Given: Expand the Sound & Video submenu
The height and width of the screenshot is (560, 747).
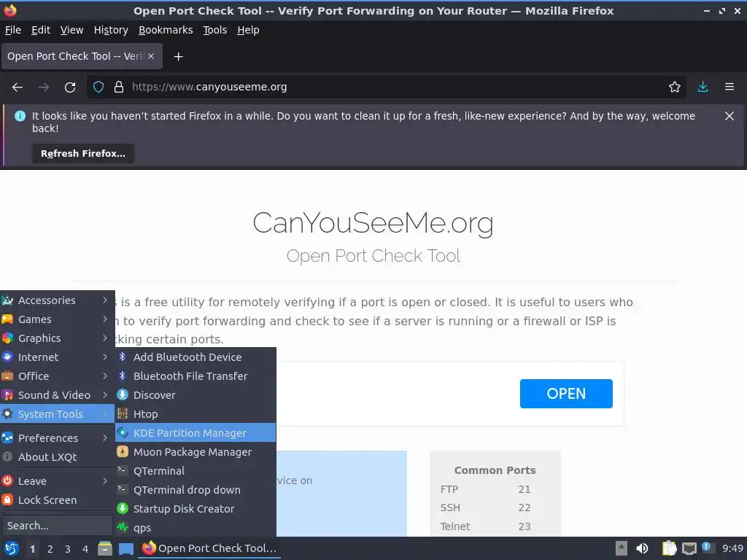Looking at the screenshot, I should pyautogui.click(x=57, y=395).
